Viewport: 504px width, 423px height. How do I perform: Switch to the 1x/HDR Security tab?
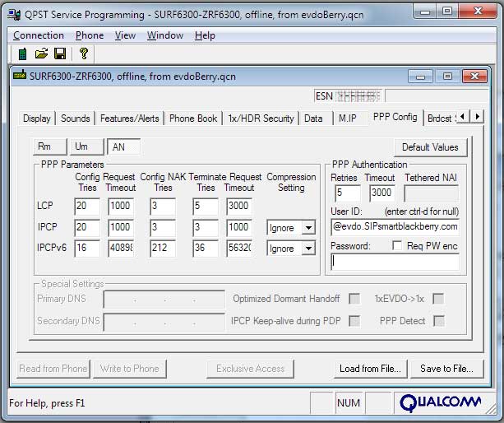pyautogui.click(x=261, y=119)
